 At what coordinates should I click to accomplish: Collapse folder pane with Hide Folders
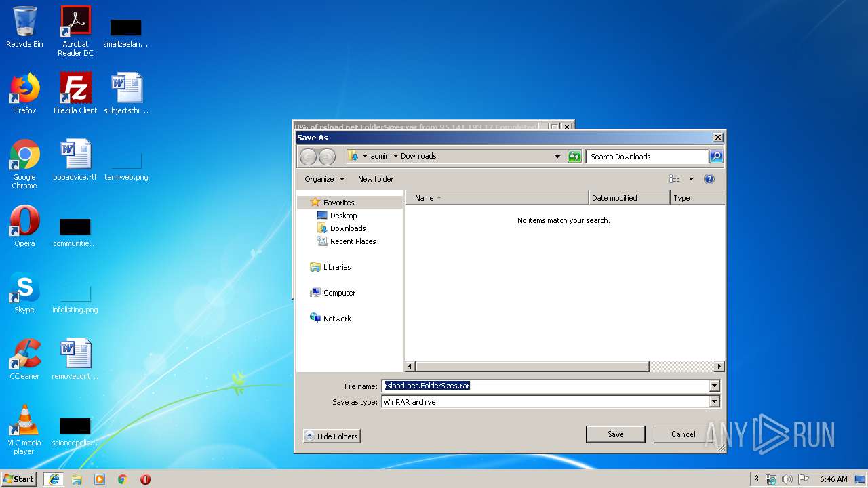(x=332, y=436)
